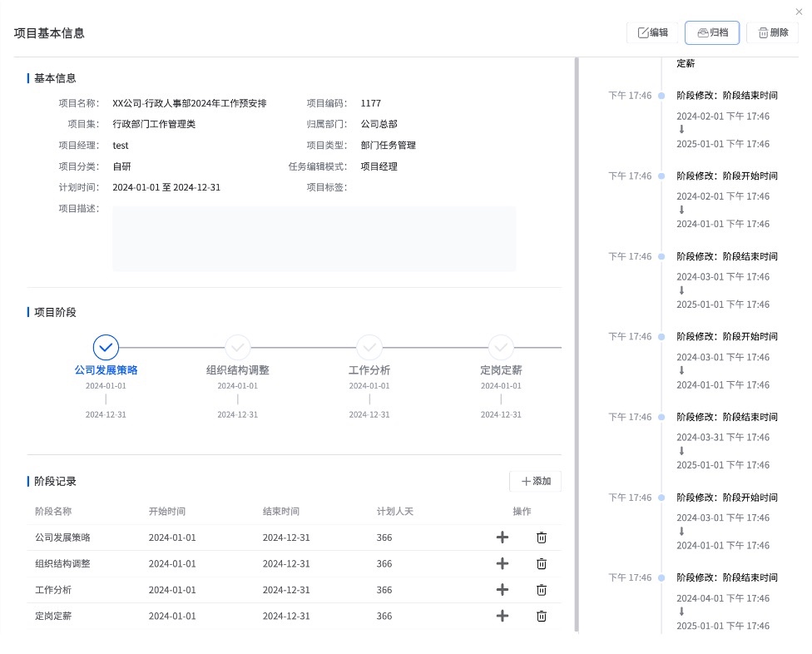Click the 项目基本信息 dialog title
The image size is (812, 654).
point(49,33)
